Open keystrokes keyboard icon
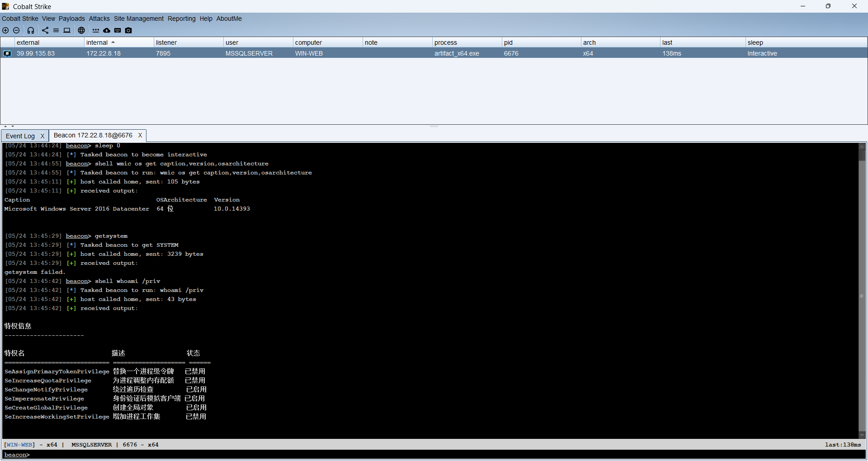This screenshot has width=868, height=461. click(118, 30)
